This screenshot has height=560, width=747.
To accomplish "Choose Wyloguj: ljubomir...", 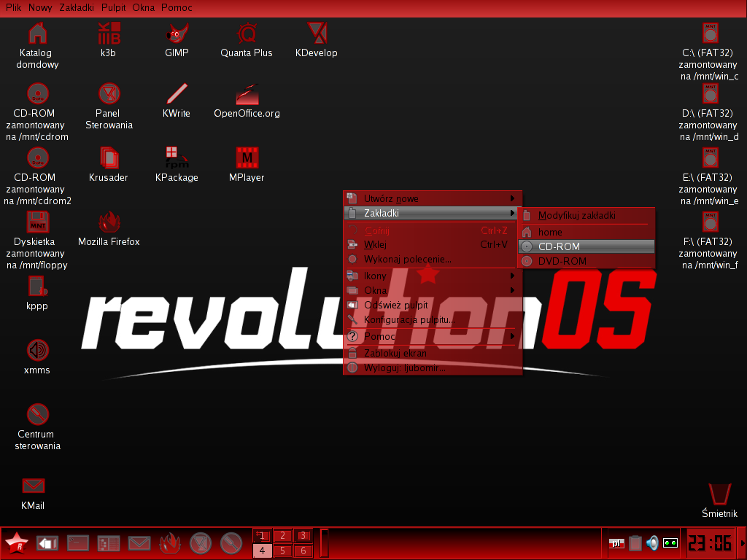I will tap(432, 368).
